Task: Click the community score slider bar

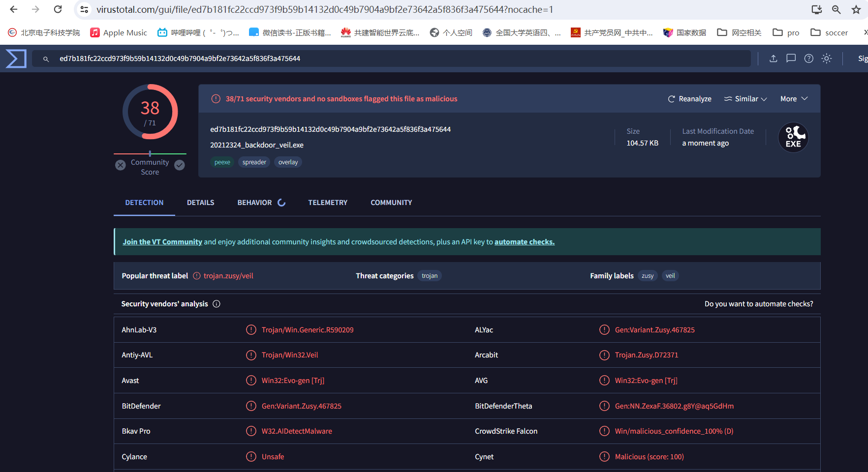Action: 150,154
